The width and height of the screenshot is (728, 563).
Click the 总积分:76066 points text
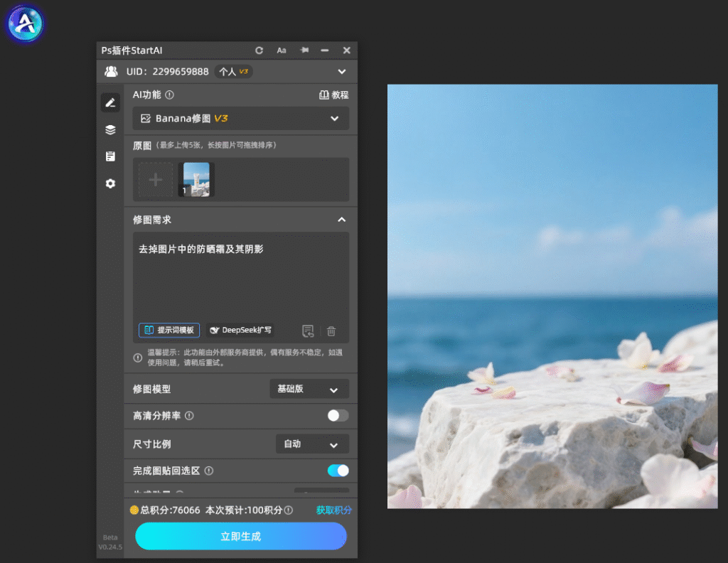coord(170,510)
